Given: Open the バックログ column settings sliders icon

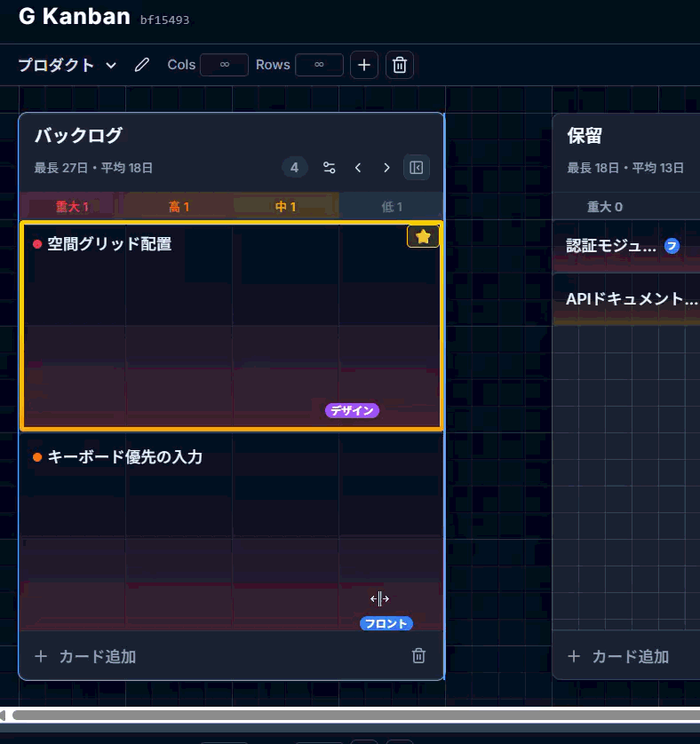Looking at the screenshot, I should [x=329, y=168].
